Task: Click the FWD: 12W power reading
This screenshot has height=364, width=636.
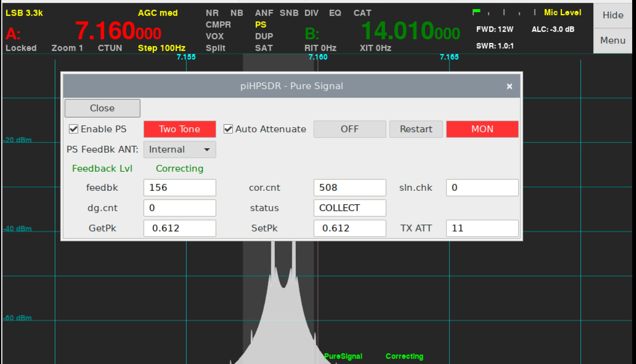Action: (495, 29)
